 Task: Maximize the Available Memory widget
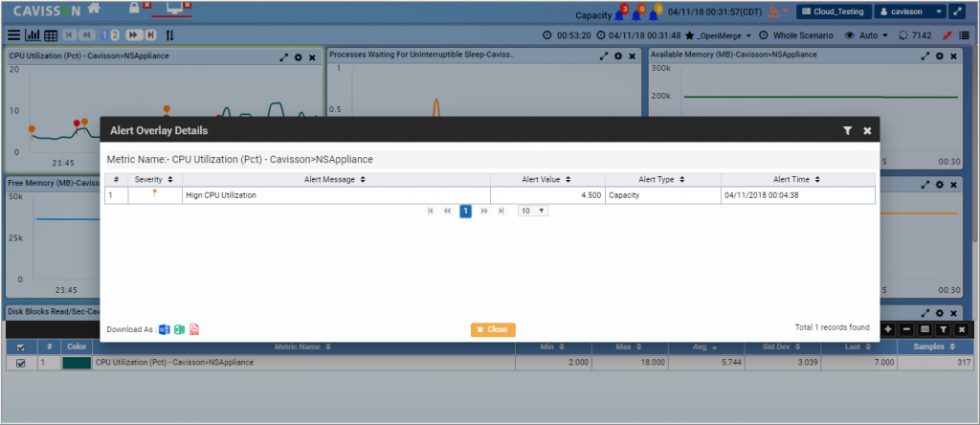coord(925,56)
